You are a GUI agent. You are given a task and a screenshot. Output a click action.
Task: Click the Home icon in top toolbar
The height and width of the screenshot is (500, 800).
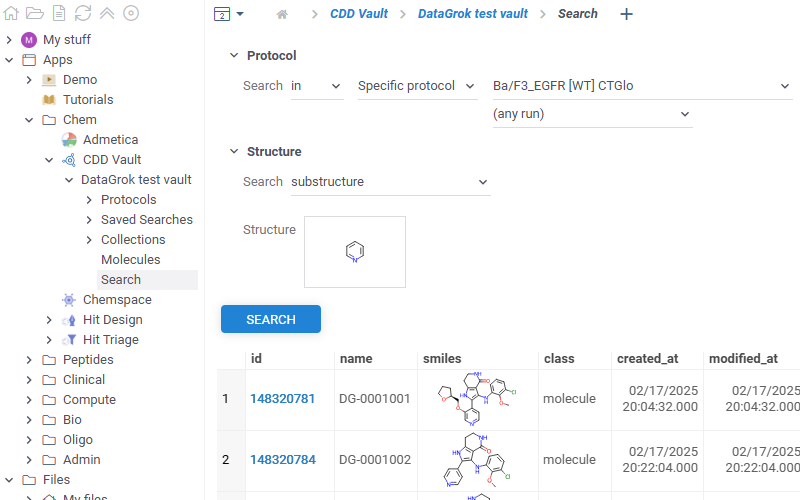[x=12, y=13]
